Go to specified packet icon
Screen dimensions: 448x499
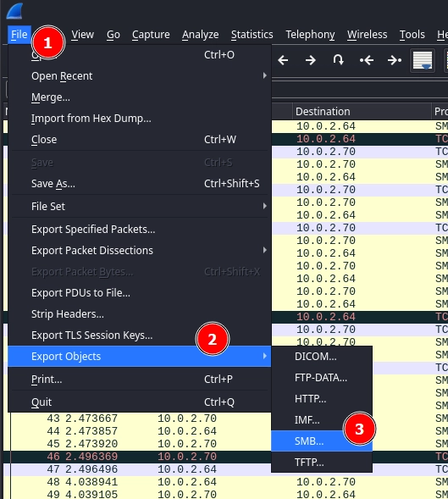338,60
